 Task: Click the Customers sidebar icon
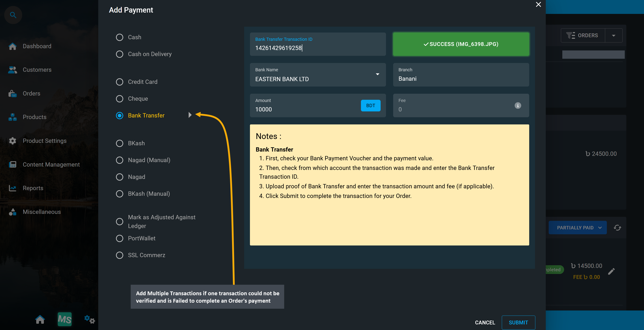click(12, 69)
